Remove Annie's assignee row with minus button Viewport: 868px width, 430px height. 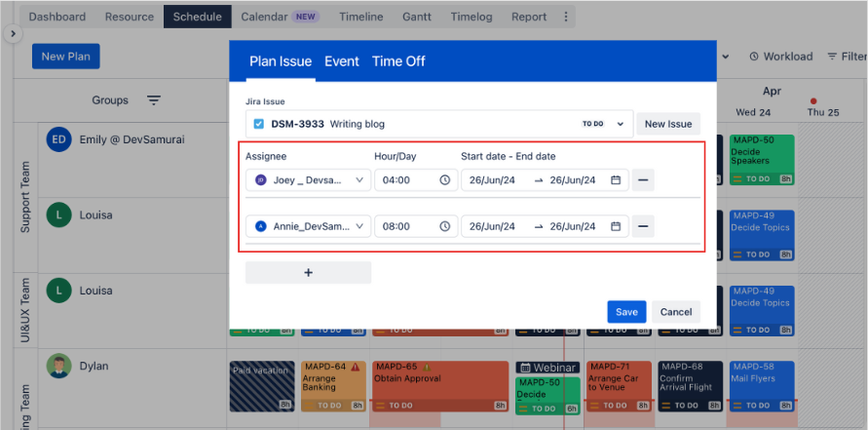point(643,226)
